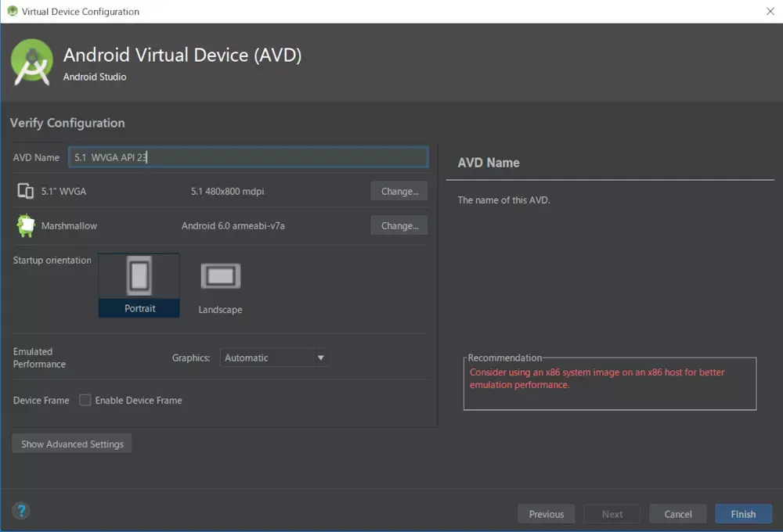The height and width of the screenshot is (532, 783).
Task: Click the Enable Device Frame label
Action: (139, 401)
